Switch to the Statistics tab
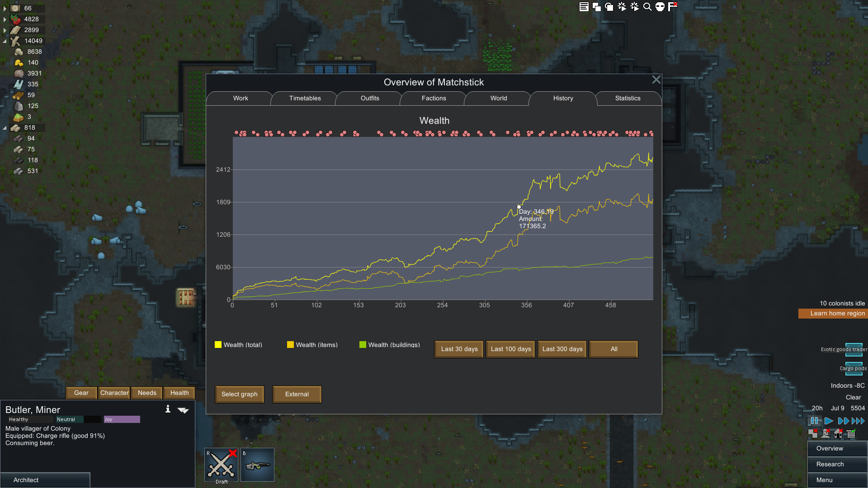Viewport: 868px width, 488px height. tap(628, 98)
